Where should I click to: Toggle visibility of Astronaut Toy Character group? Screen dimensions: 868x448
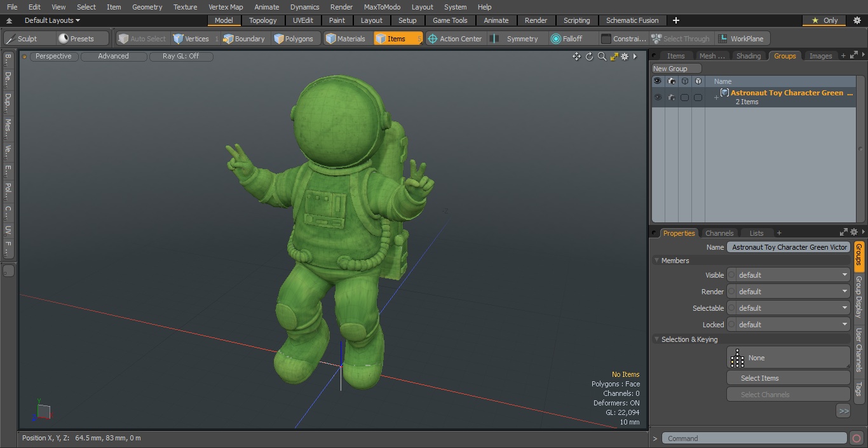click(x=657, y=97)
